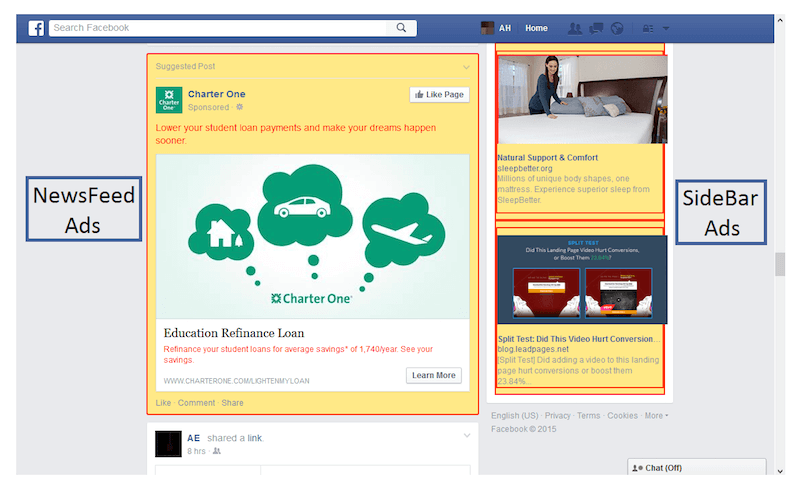Open the Charter One page name link

(217, 94)
